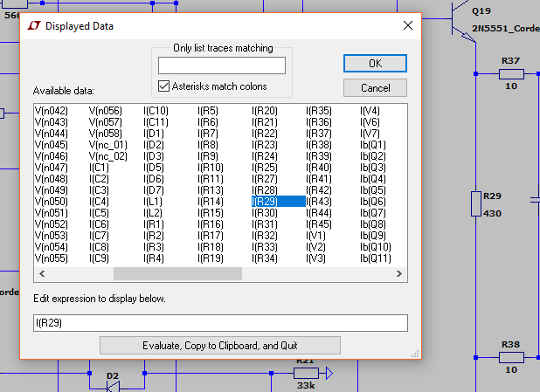The height and width of the screenshot is (392, 540).
Task: Select trace V(nc_02)
Action: tap(107, 156)
